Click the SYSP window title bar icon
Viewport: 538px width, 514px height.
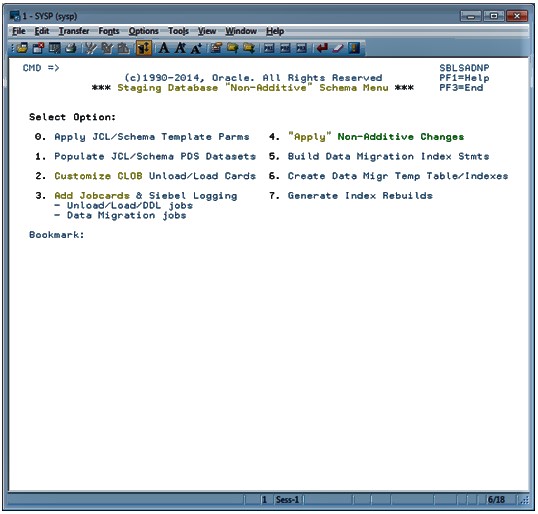click(x=15, y=16)
